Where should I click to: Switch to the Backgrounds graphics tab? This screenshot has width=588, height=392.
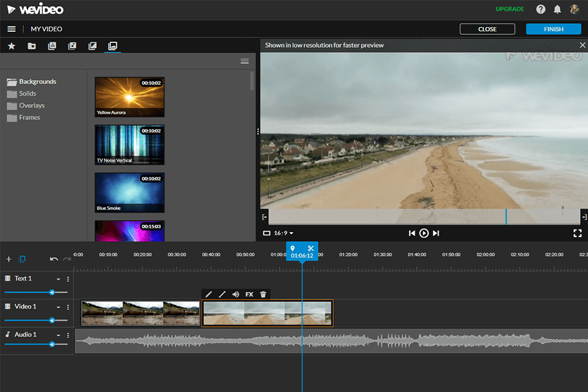click(x=113, y=46)
